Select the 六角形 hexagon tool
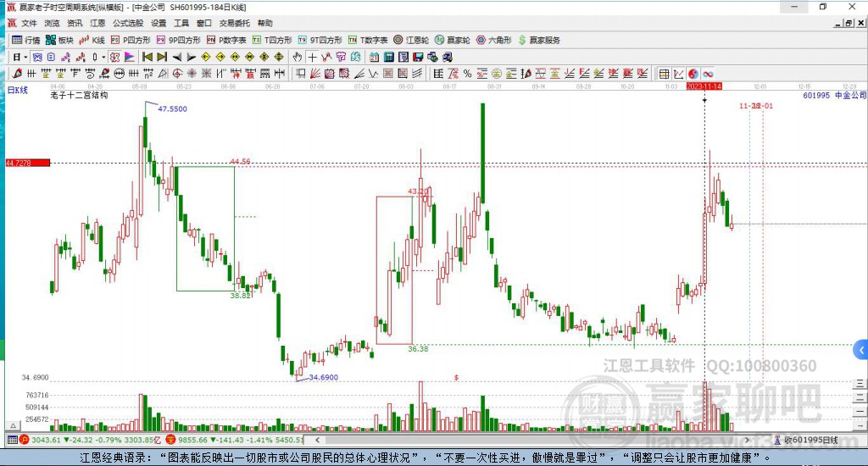This screenshot has width=868, height=466. [x=494, y=40]
